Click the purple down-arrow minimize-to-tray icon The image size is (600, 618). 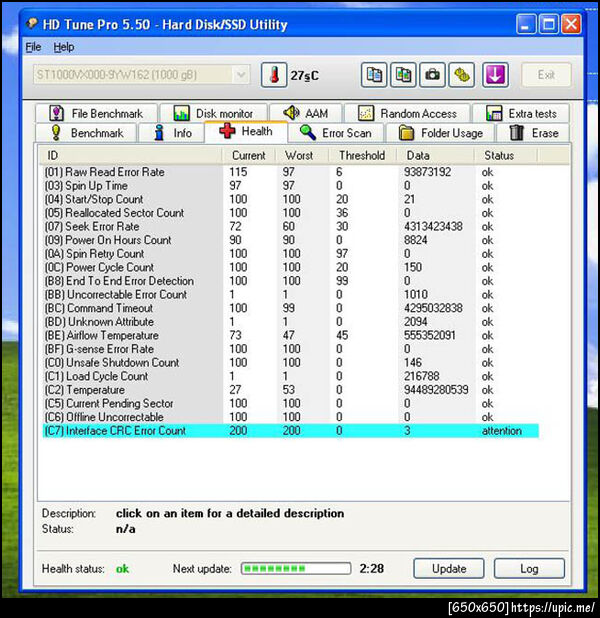[x=495, y=75]
